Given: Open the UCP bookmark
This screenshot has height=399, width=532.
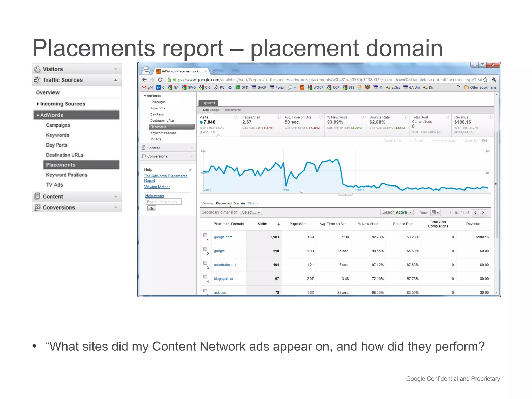Looking at the screenshot, I should (333, 88).
